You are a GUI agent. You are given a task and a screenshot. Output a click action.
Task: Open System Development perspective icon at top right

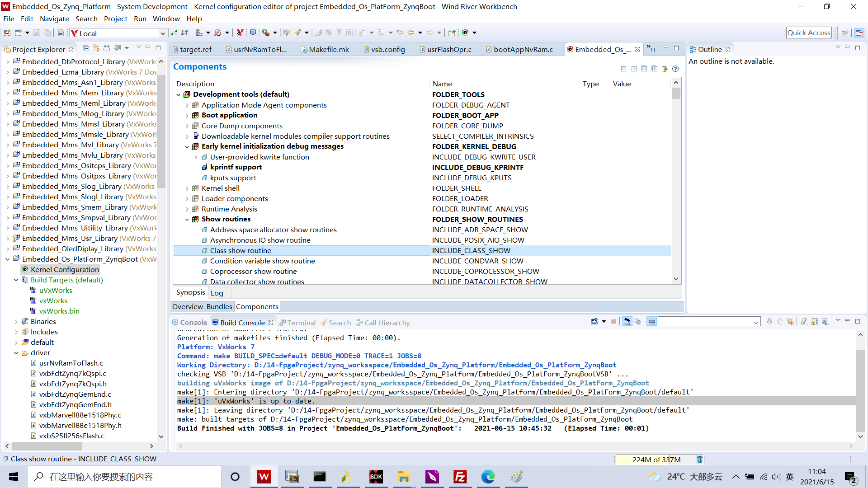pos(859,33)
